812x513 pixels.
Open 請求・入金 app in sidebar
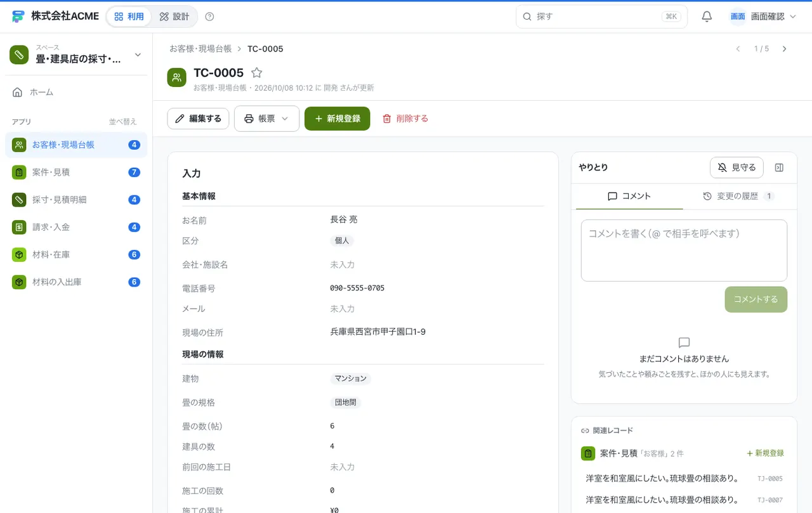76,227
